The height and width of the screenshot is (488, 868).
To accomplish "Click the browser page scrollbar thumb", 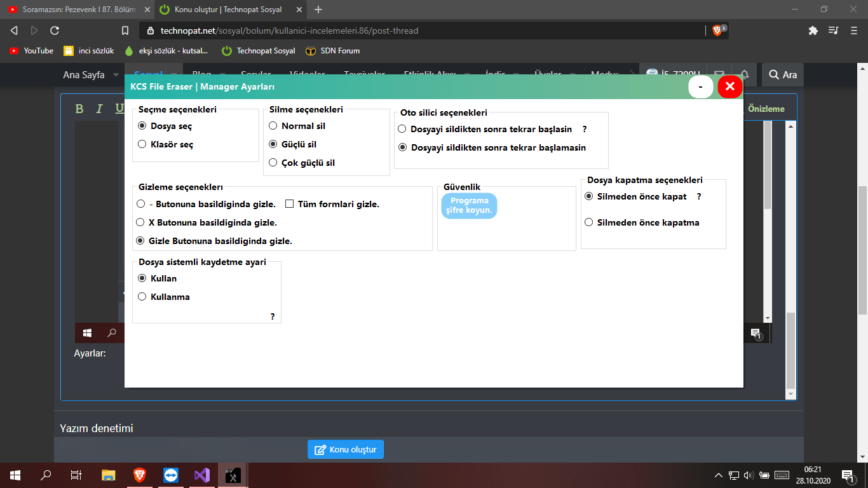I will click(862, 250).
